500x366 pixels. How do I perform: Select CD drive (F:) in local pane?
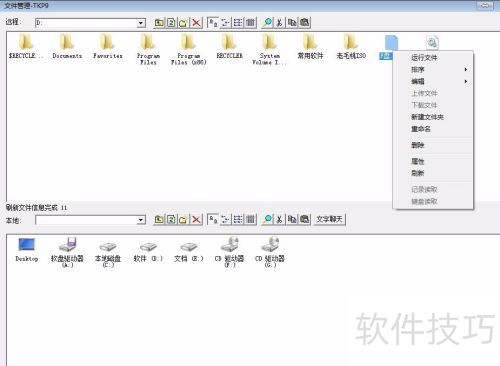click(230, 252)
